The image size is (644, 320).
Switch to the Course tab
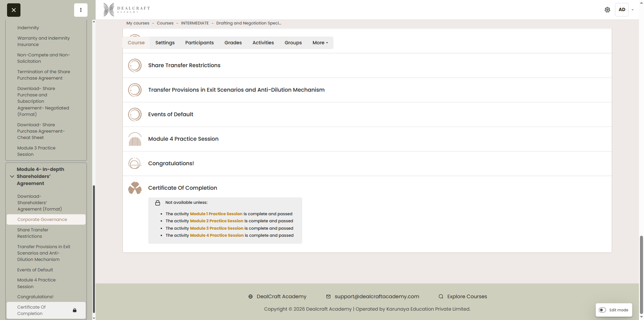point(136,43)
